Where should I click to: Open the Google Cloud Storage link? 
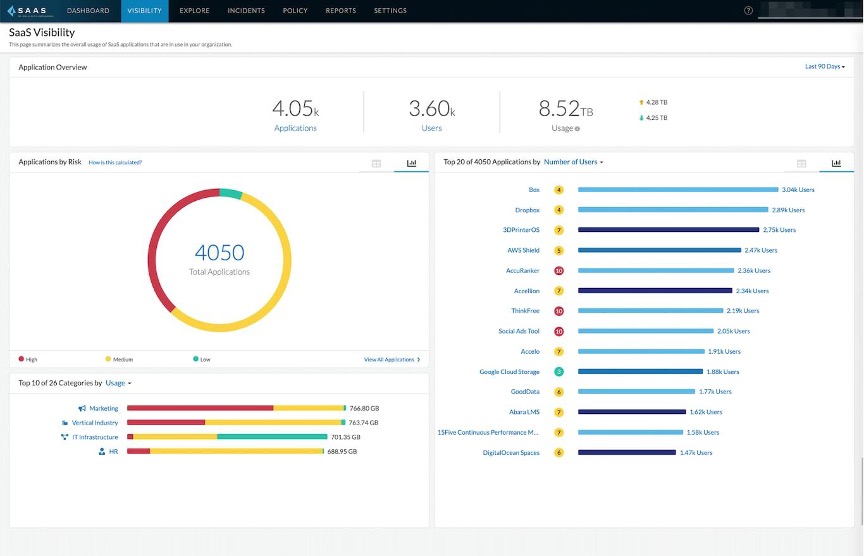click(509, 372)
